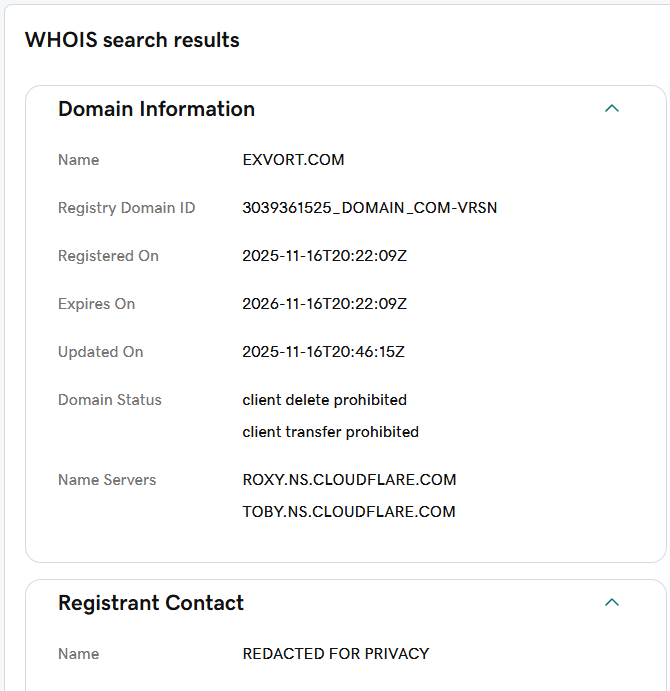Click the Registered On date value

click(x=324, y=256)
